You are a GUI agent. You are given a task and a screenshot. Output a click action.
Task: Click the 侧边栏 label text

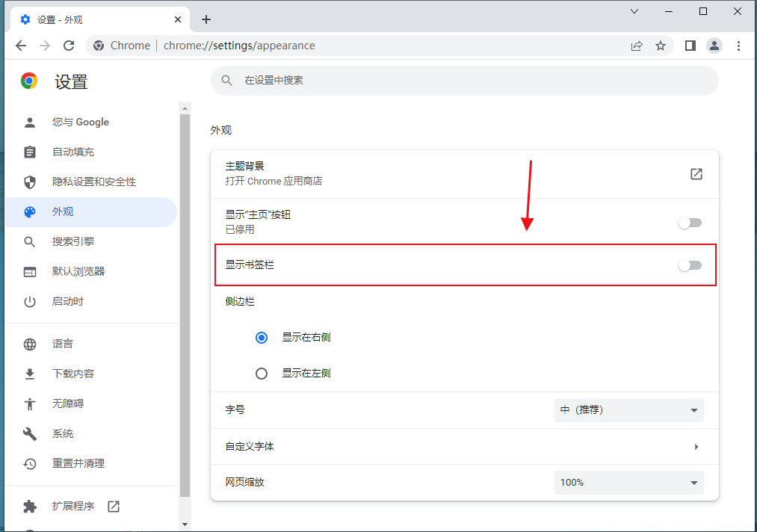point(240,302)
